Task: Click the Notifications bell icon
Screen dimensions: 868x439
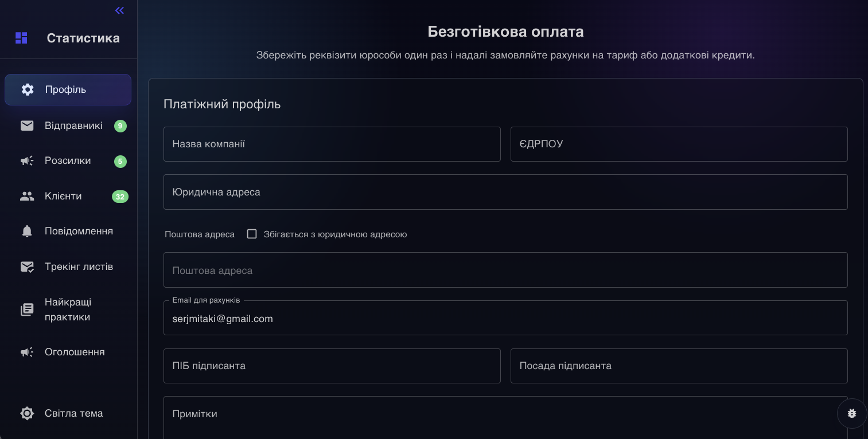Action: 27,231
